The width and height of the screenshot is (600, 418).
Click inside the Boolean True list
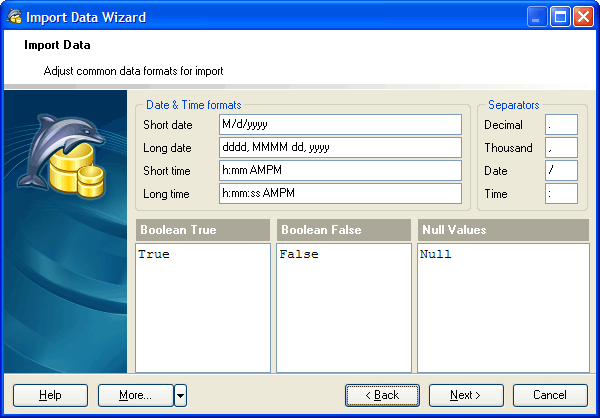203,310
